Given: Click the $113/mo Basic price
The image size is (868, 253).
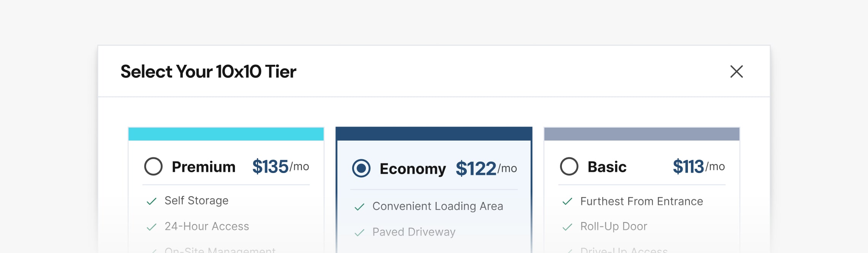Looking at the screenshot, I should [699, 167].
